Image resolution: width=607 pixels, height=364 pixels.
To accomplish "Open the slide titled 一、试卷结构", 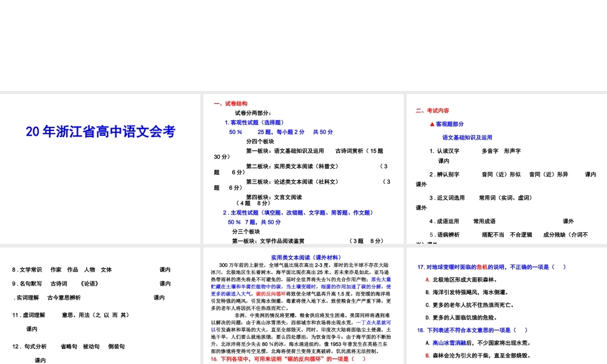I will (303, 169).
